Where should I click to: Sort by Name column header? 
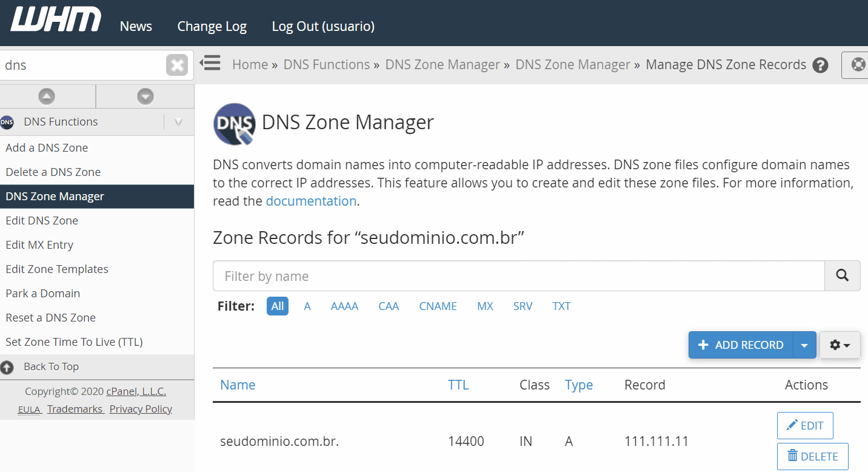tap(238, 385)
